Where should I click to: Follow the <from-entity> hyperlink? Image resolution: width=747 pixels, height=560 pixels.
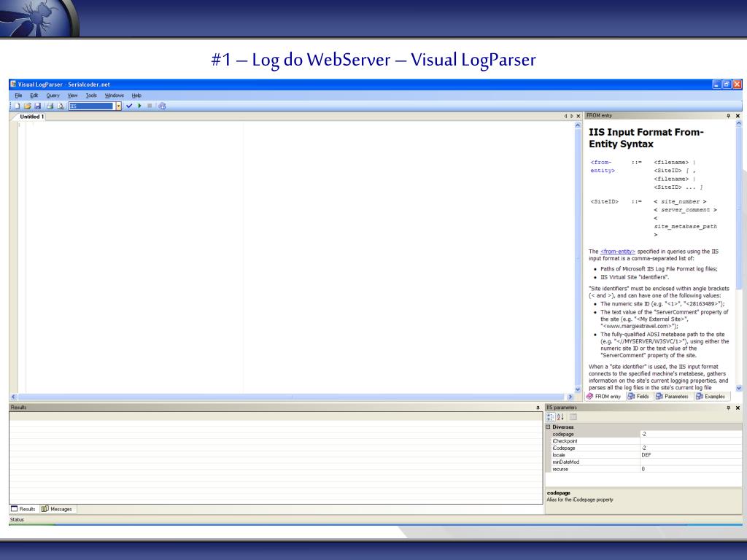[x=617, y=252]
